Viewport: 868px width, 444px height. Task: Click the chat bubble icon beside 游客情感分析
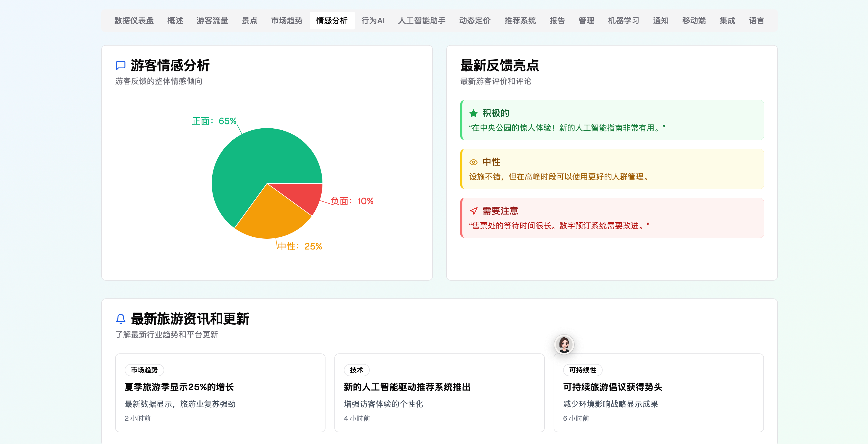click(120, 65)
